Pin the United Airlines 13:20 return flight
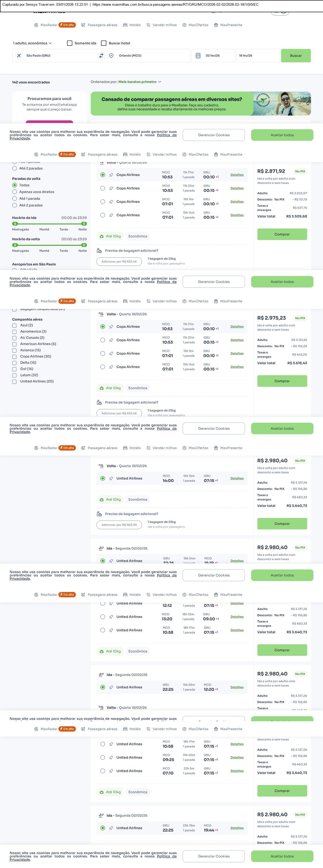The height and width of the screenshot is (868, 323). tap(111, 617)
